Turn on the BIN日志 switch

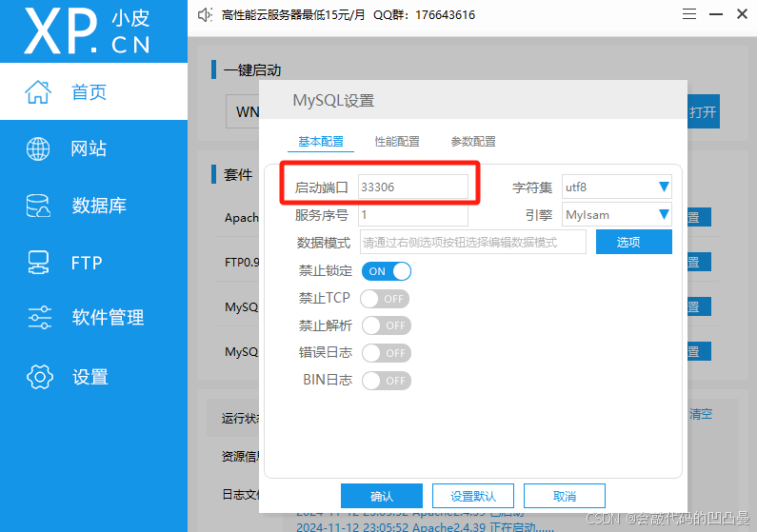click(387, 381)
